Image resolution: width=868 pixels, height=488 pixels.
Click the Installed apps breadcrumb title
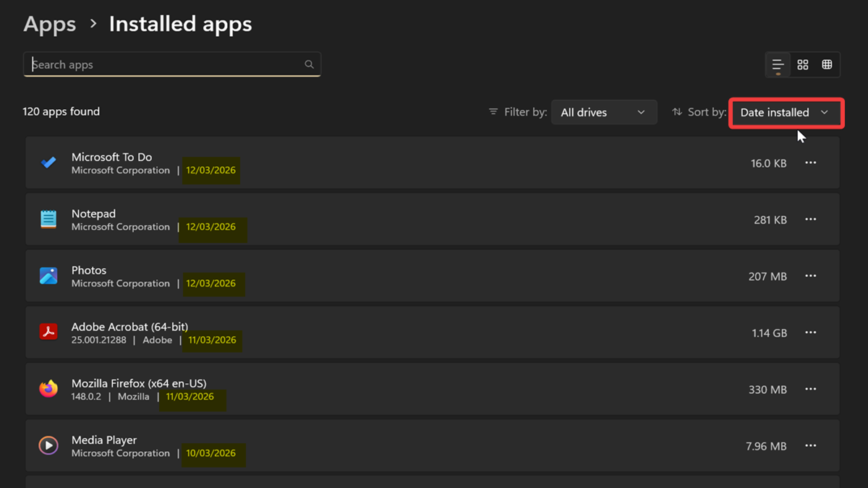coord(180,24)
